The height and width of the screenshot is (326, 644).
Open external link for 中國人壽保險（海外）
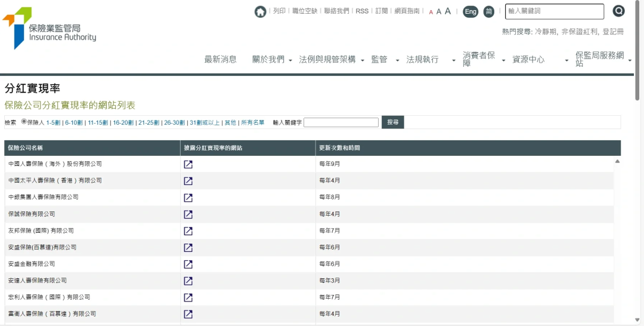point(188,164)
